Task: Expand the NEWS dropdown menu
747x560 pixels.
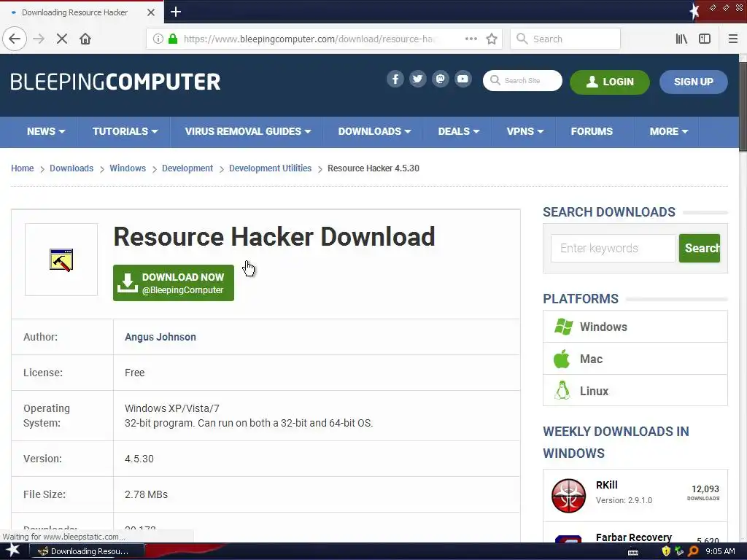Action: pos(46,131)
